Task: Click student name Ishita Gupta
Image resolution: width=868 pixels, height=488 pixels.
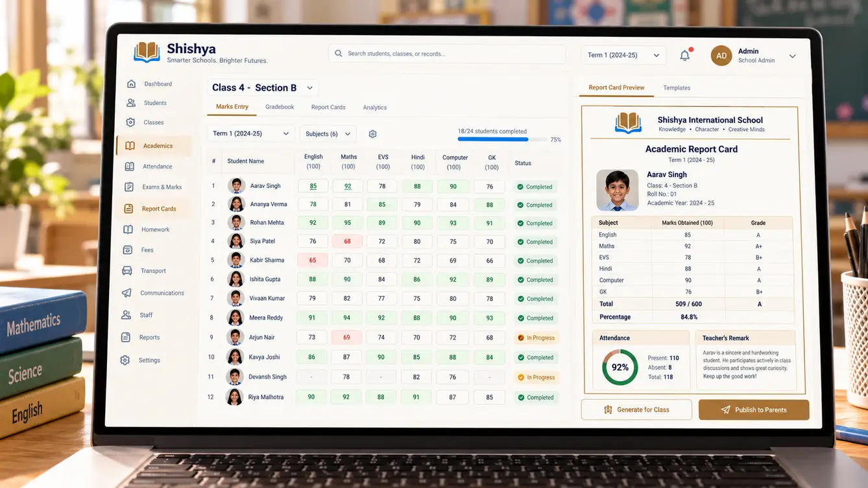Action: click(265, 279)
